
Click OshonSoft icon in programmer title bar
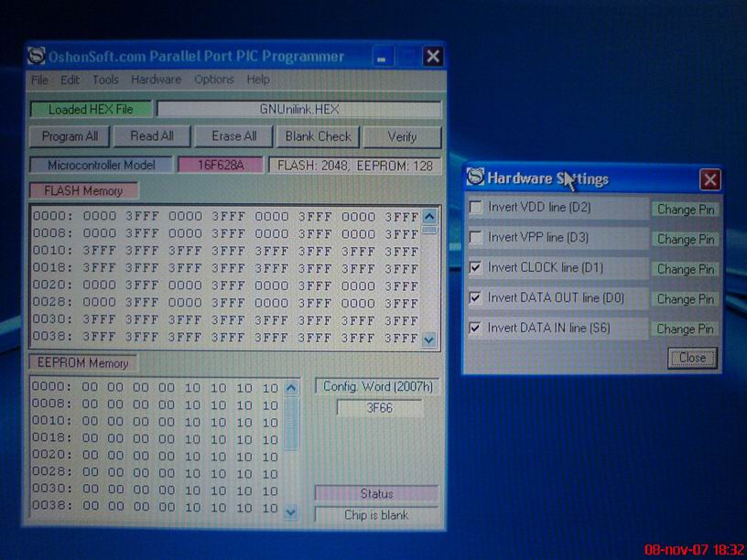pyautogui.click(x=37, y=56)
